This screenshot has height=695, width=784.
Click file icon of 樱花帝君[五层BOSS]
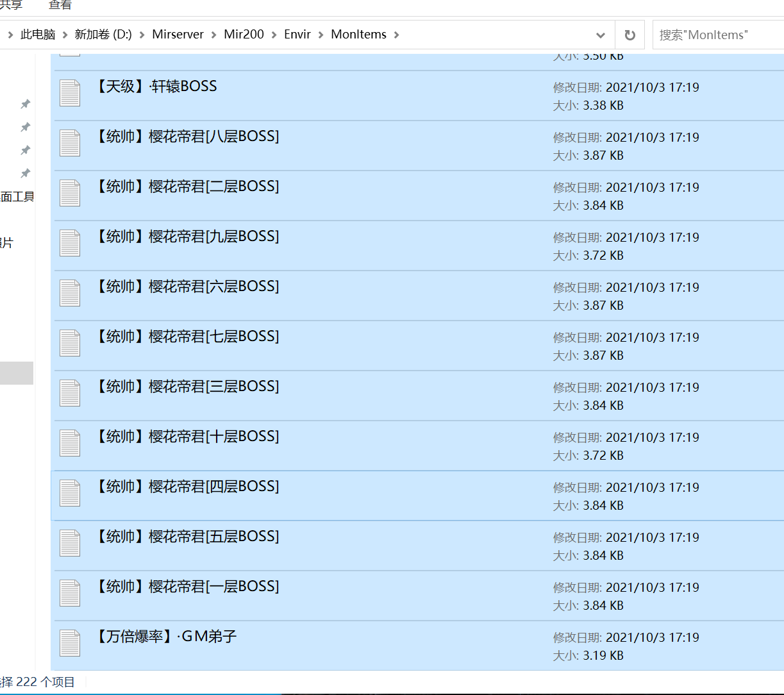click(70, 544)
